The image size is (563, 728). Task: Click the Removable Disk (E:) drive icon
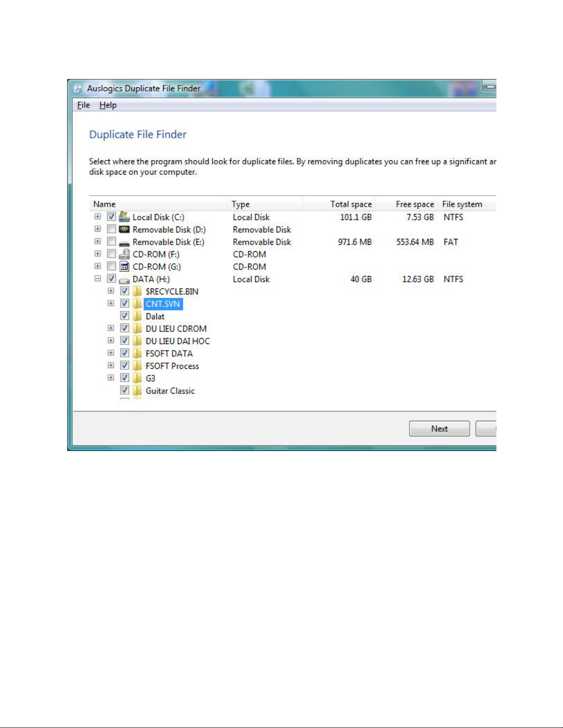click(124, 242)
